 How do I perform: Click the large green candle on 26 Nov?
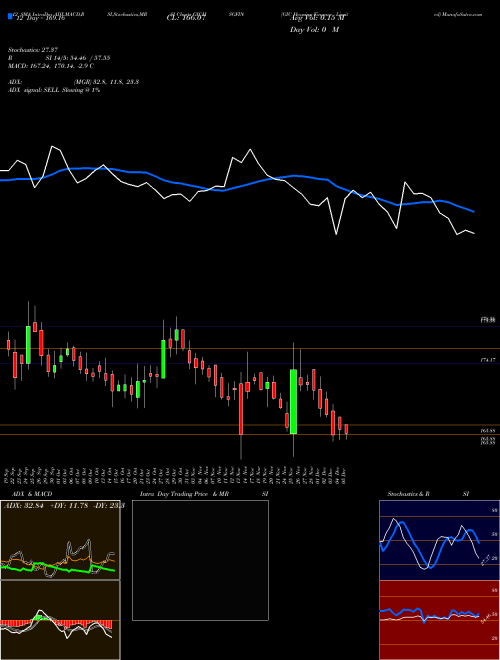click(x=293, y=401)
